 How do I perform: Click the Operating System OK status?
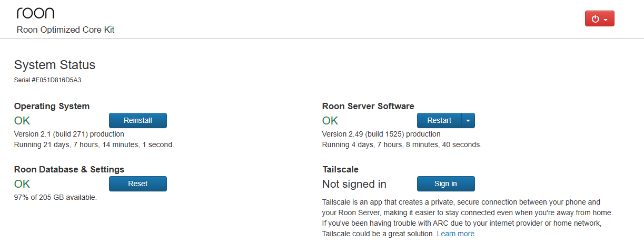coord(22,121)
